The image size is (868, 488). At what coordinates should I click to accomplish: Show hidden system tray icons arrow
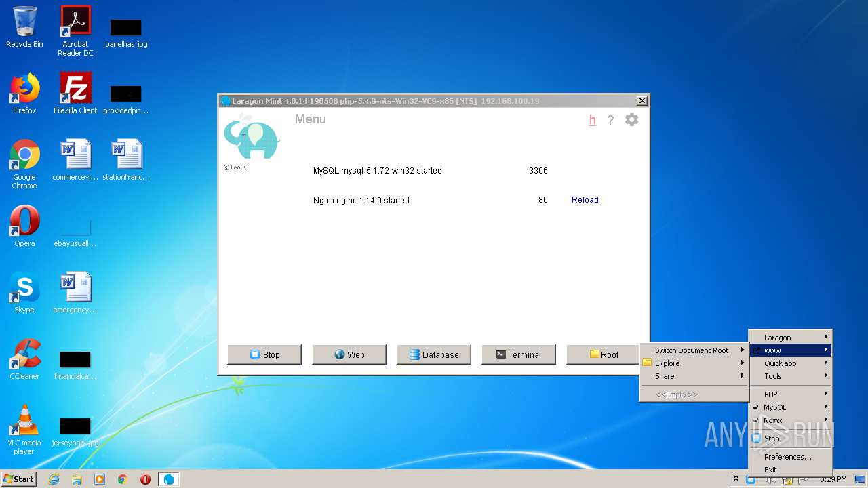click(x=736, y=479)
